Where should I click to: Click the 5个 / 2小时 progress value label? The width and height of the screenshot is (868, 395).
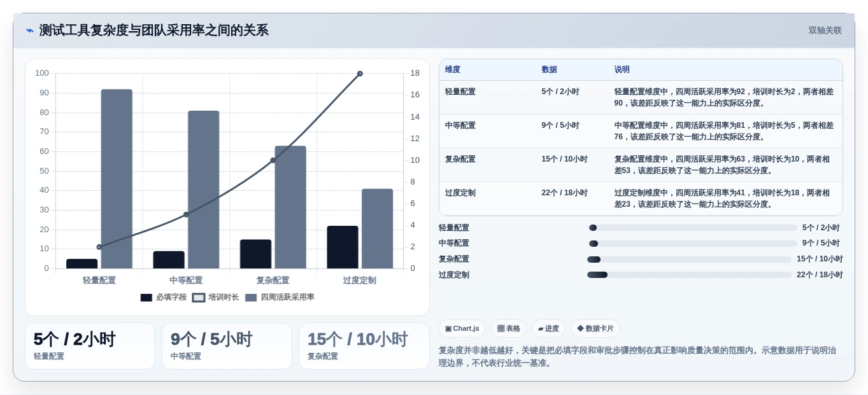point(821,228)
